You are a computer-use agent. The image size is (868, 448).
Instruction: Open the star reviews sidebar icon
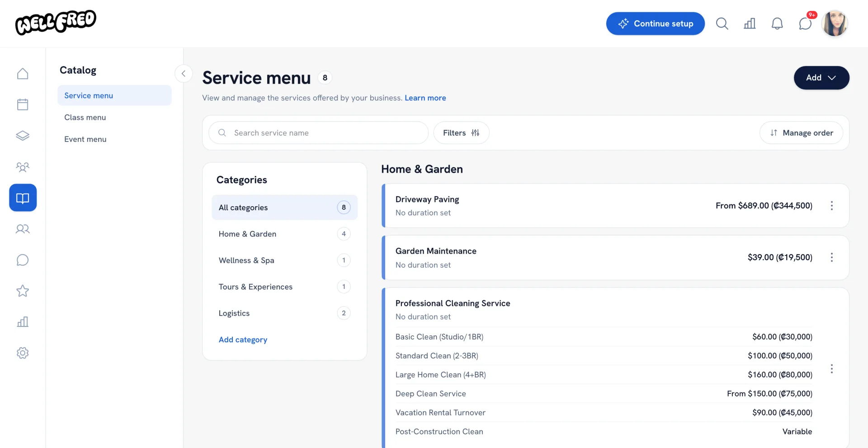pos(23,291)
